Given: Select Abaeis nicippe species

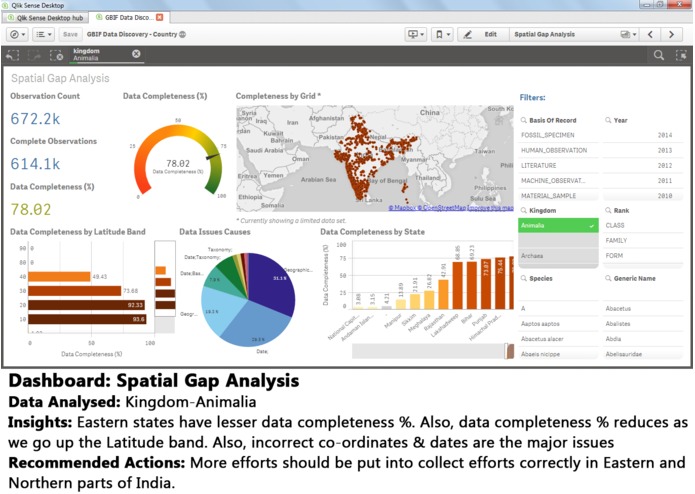Looking at the screenshot, I should pyautogui.click(x=558, y=354).
